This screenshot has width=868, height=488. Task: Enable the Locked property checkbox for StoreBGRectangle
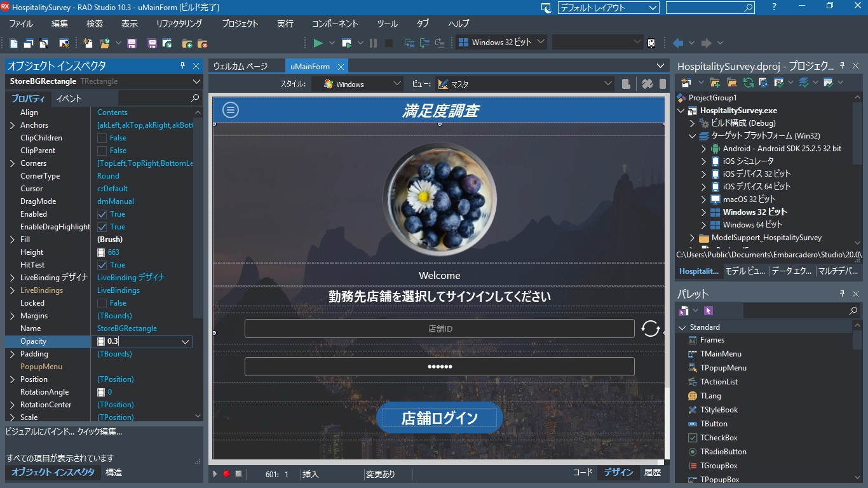102,303
